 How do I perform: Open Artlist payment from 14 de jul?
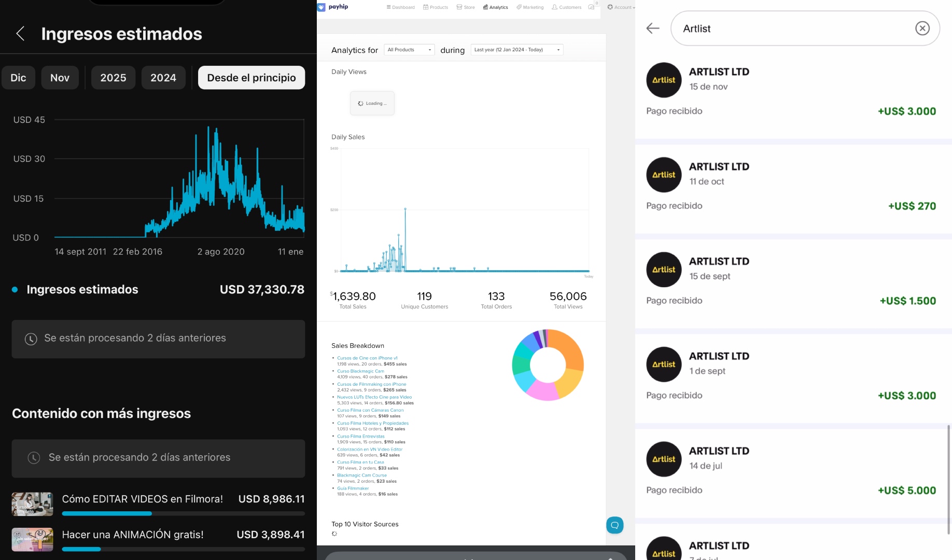pos(791,470)
